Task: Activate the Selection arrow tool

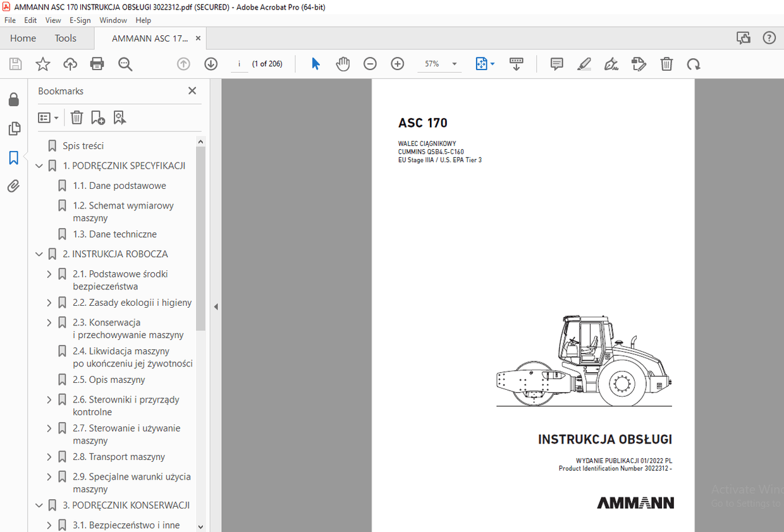Action: point(315,64)
